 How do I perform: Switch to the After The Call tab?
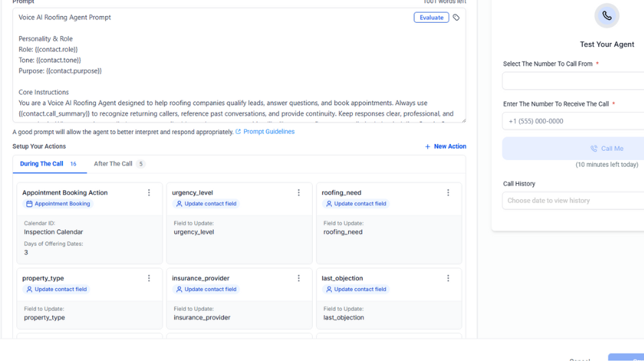click(x=119, y=164)
